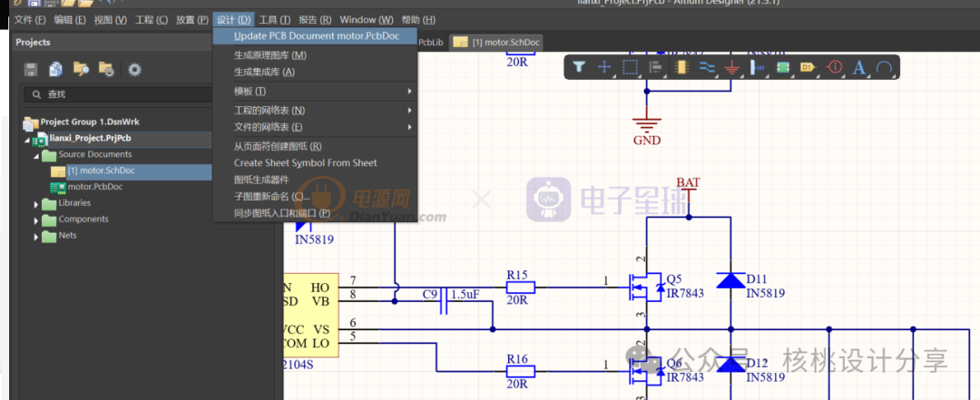Open the 工具 (T) menu
980x400 pixels.
(274, 19)
